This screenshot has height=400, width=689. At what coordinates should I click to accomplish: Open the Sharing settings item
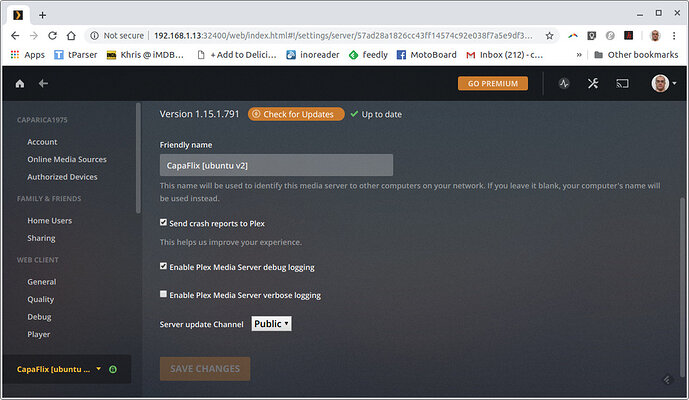click(x=41, y=238)
